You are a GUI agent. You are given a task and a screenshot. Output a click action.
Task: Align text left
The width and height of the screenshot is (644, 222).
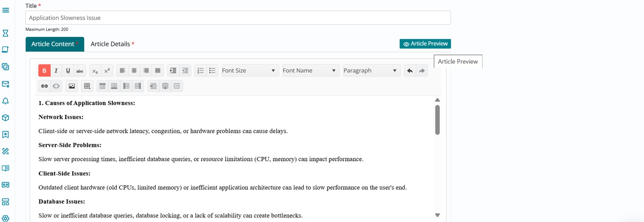(x=122, y=70)
